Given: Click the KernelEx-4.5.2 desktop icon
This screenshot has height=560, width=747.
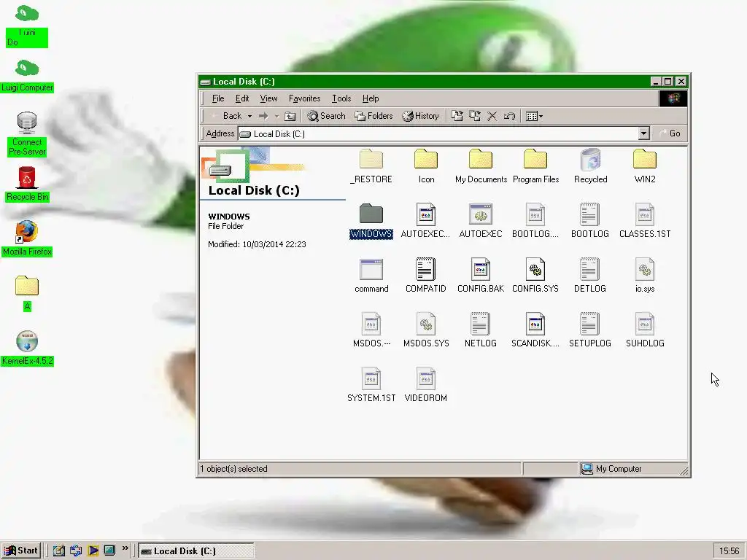Looking at the screenshot, I should (27, 348).
